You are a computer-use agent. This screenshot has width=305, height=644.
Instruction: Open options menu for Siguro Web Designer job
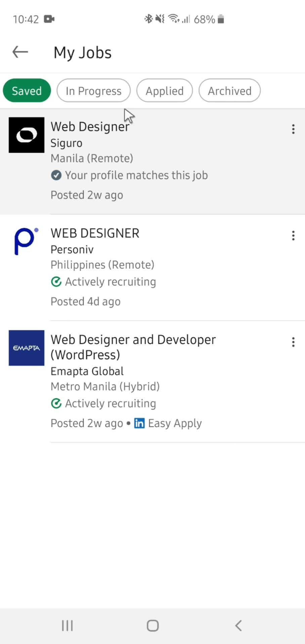(293, 129)
